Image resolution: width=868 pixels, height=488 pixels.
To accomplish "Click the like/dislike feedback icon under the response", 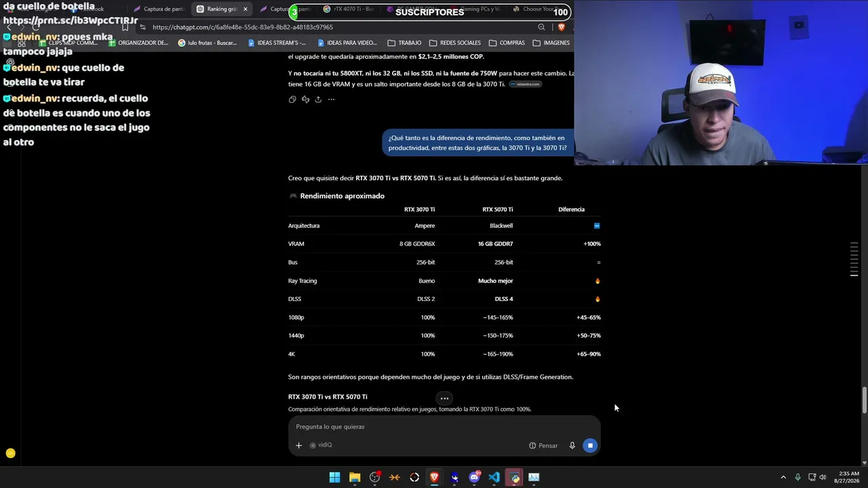I will (305, 100).
